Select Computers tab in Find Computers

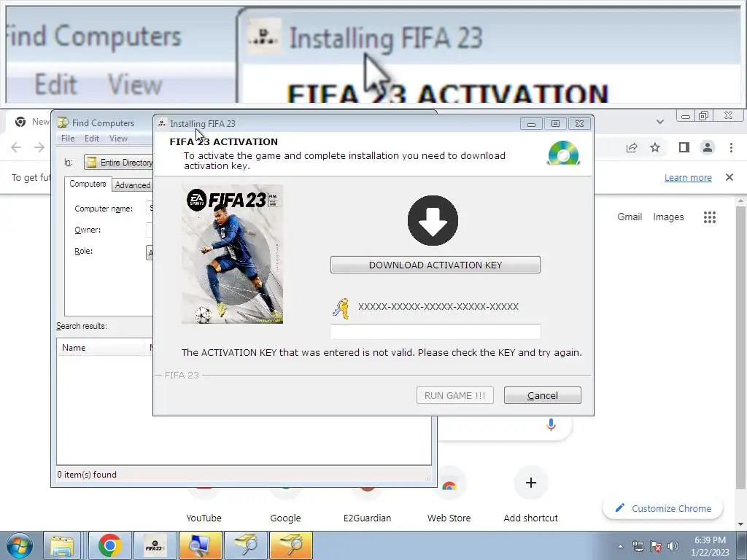click(x=88, y=184)
